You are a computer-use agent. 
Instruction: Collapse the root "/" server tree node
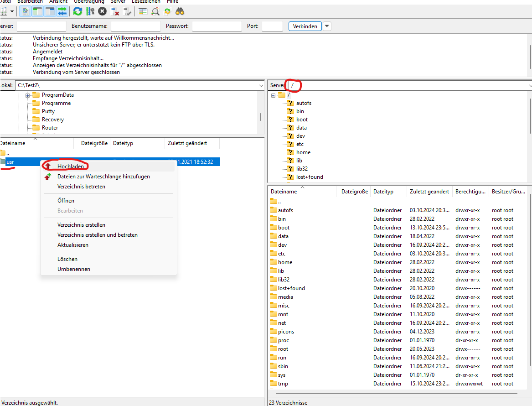coord(273,95)
